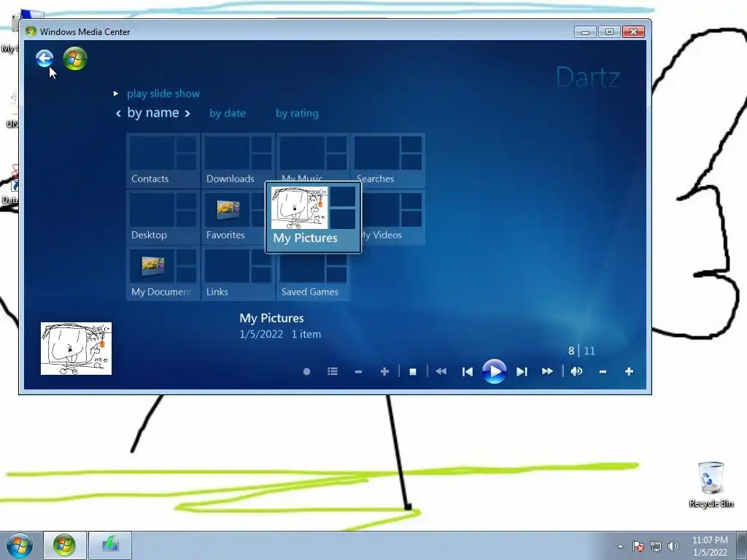Open the Desktop folder tile
Image resolution: width=747 pixels, height=560 pixels.
(x=163, y=217)
